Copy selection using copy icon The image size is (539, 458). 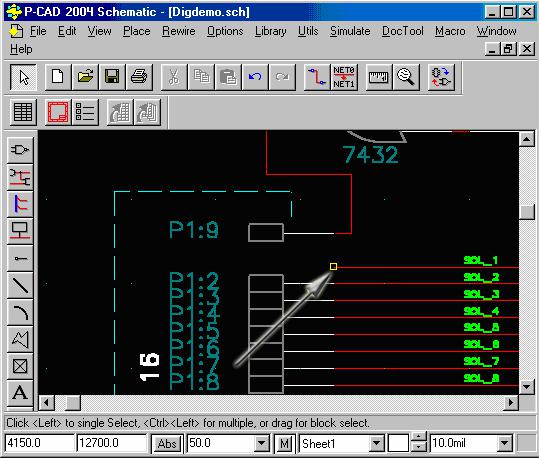[x=201, y=77]
